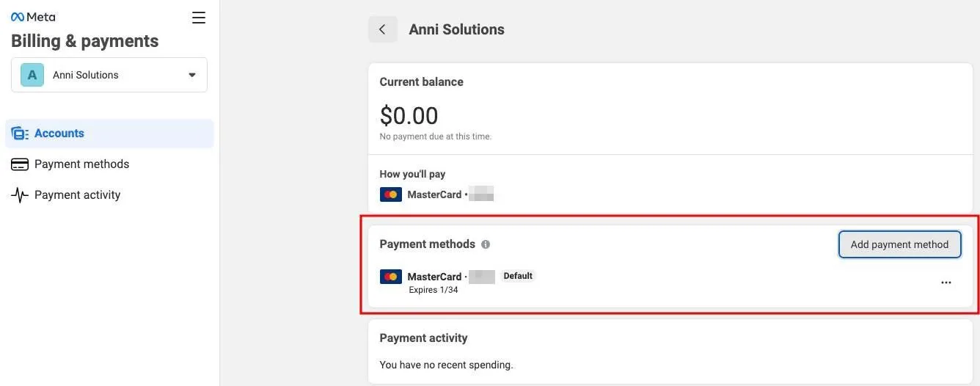Click the MasterCard logo under How you'll pay
The image size is (980, 386).
tap(391, 194)
